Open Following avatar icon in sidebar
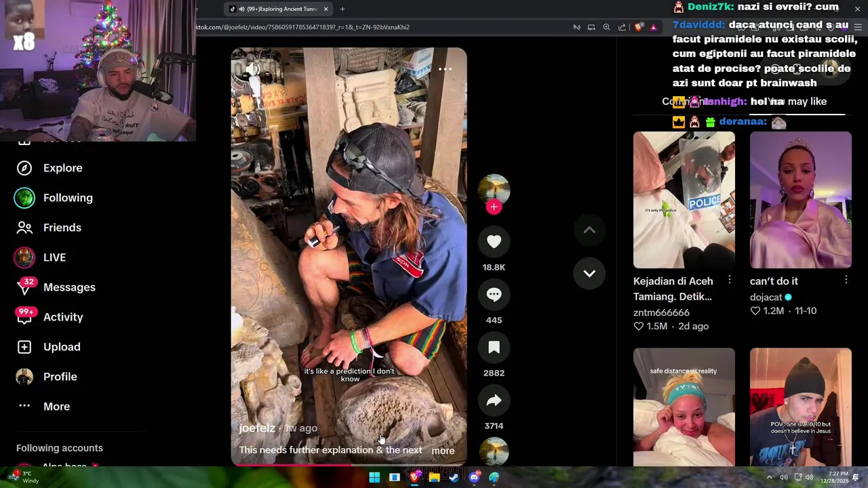This screenshot has height=488, width=868. click(24, 198)
